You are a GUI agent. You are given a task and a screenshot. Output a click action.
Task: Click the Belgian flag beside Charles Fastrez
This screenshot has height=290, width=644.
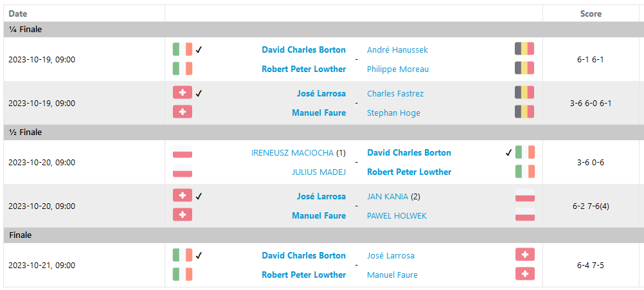pos(524,93)
